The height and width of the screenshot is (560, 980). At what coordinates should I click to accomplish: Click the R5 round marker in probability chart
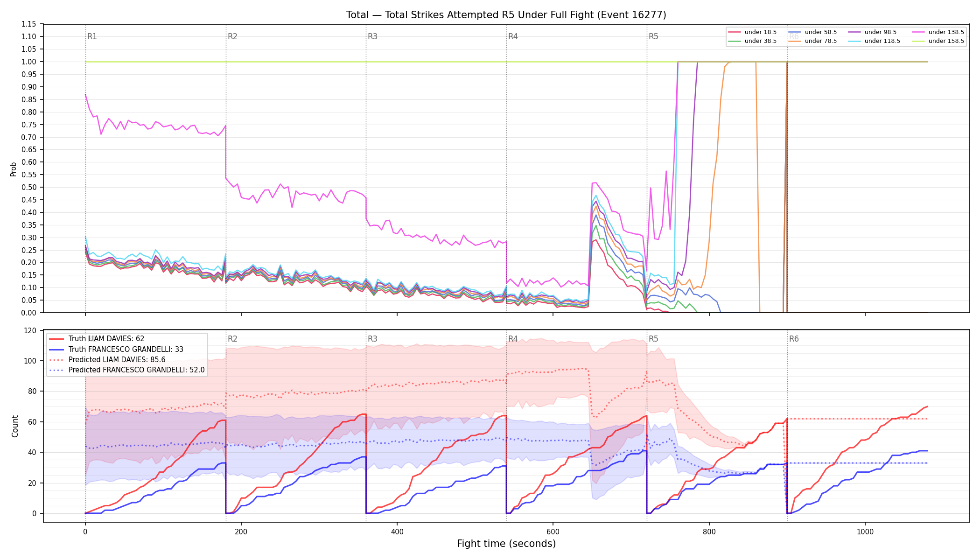pyautogui.click(x=653, y=36)
